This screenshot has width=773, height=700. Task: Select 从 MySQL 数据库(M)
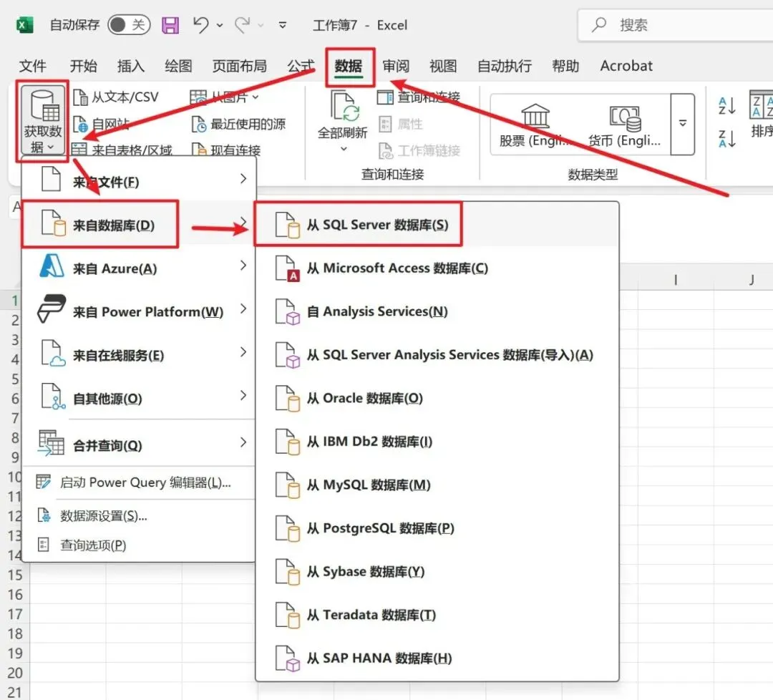(x=437, y=485)
